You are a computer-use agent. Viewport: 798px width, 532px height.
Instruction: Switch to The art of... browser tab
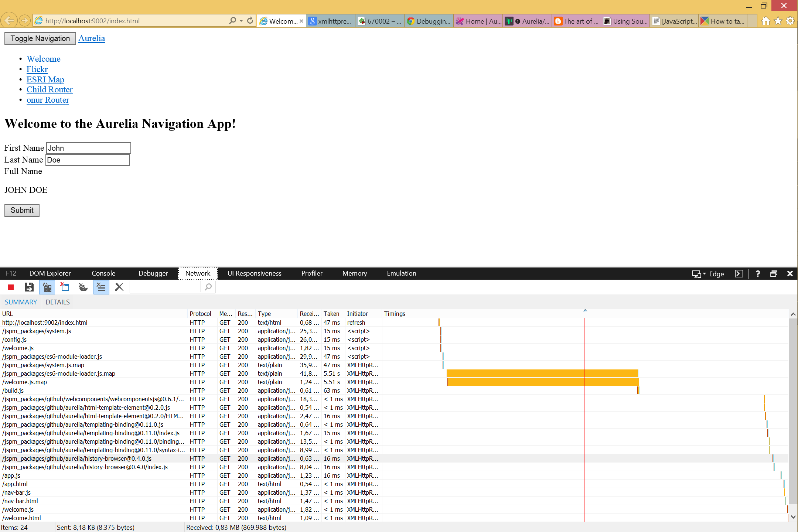(x=576, y=21)
